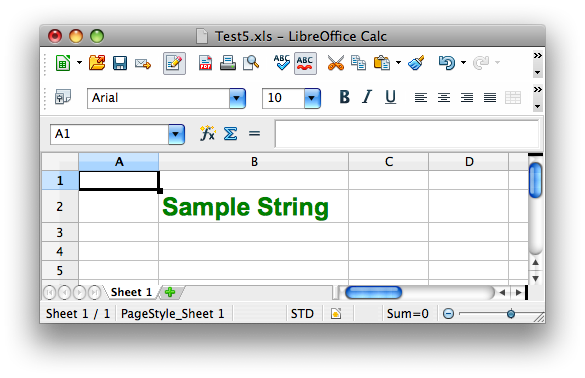The width and height of the screenshot is (585, 378).
Task: Click the Undo arrow icon
Action: coord(447,63)
